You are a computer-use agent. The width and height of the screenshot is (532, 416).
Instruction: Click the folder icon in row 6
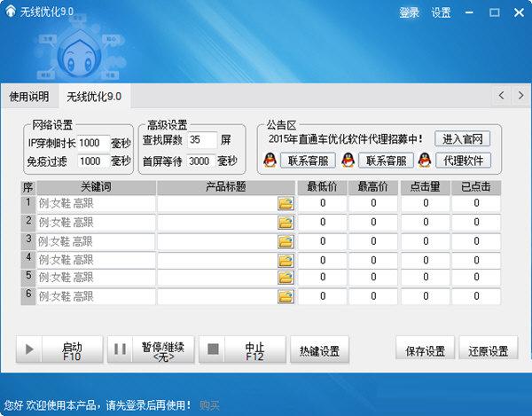coord(285,297)
